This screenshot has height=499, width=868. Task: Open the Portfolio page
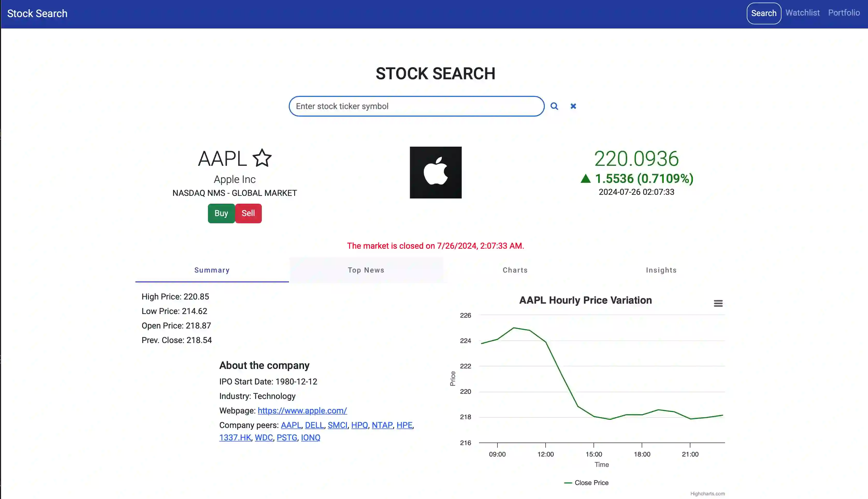[844, 13]
